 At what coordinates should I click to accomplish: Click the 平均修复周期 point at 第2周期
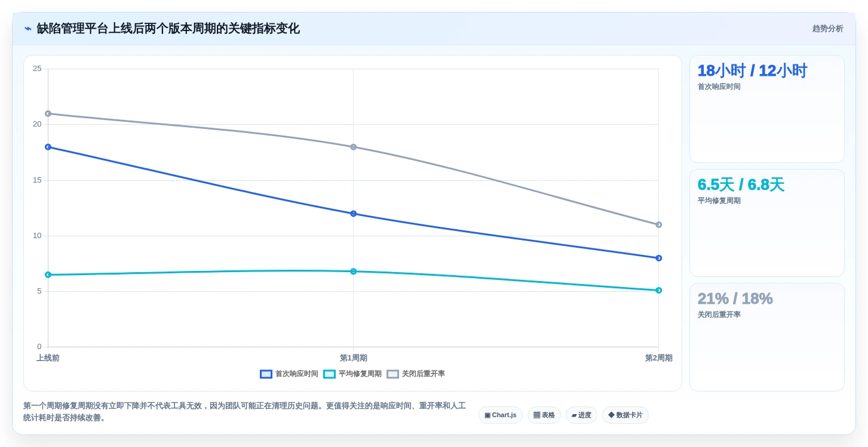pos(658,291)
